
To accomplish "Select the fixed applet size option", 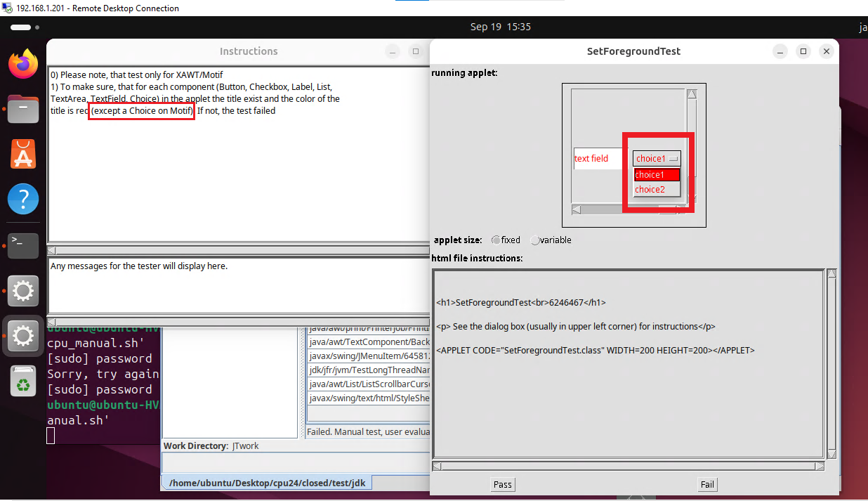I will [497, 240].
